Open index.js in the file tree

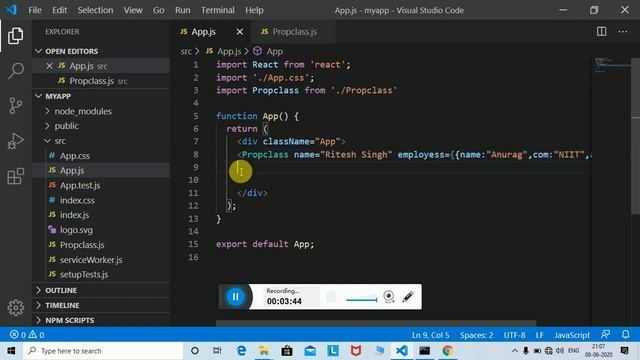74,215
